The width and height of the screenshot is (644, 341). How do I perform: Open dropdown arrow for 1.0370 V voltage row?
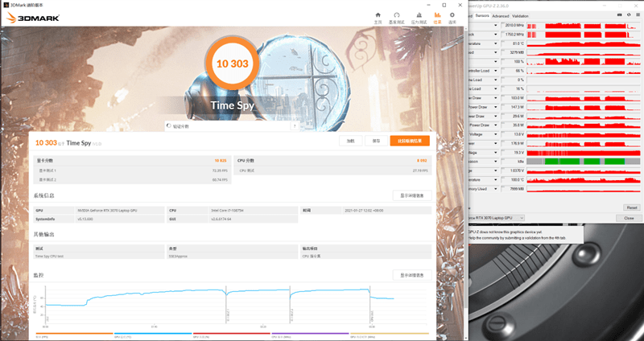(496, 170)
